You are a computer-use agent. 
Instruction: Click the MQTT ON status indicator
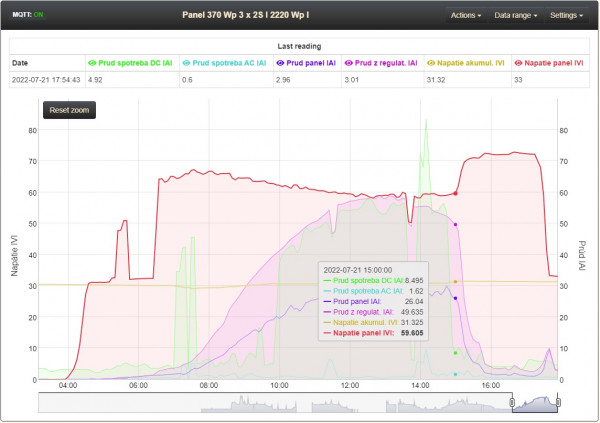click(28, 15)
